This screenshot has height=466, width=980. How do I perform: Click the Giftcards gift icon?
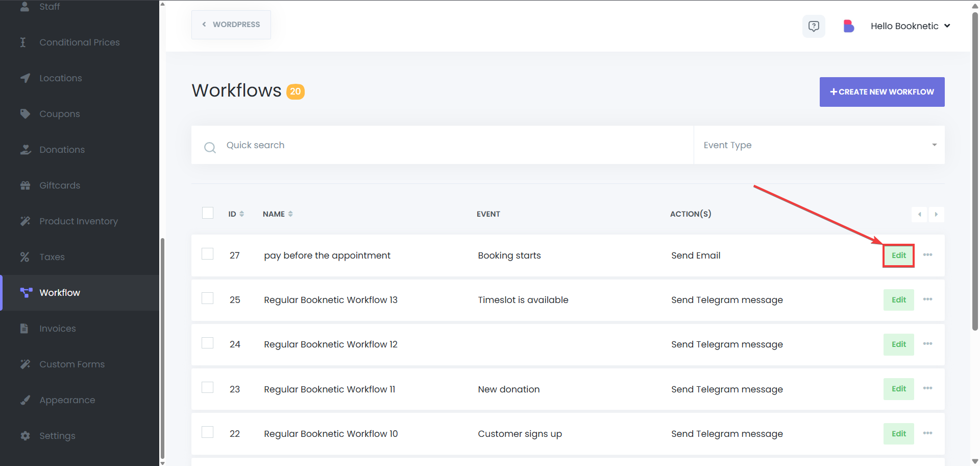click(x=25, y=185)
